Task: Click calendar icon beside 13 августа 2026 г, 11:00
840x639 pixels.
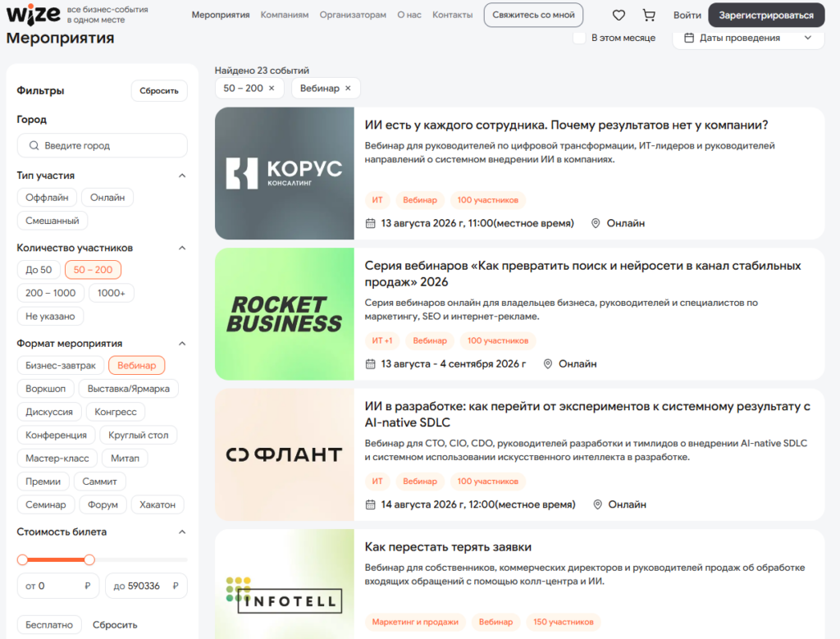Action: tap(370, 223)
